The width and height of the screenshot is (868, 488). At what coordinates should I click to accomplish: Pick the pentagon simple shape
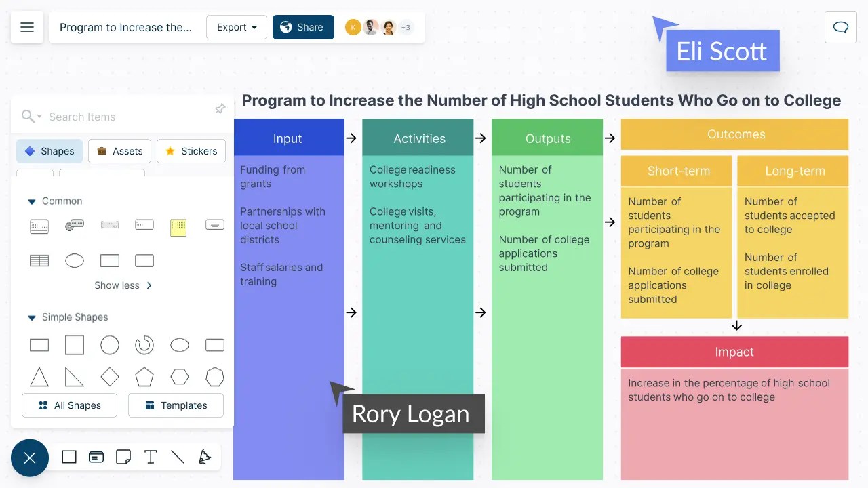click(144, 377)
